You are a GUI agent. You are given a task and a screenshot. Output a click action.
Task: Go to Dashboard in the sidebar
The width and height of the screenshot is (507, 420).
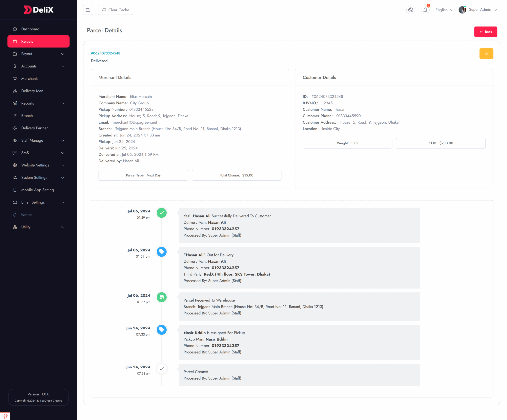coord(30,29)
